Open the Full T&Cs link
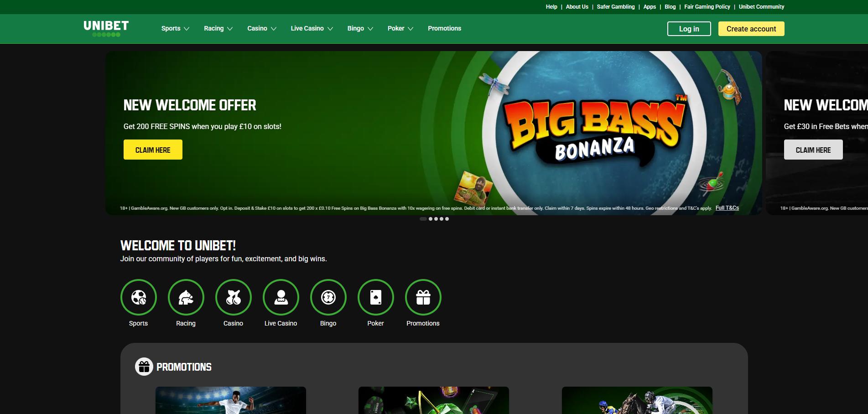The height and width of the screenshot is (414, 868). click(x=727, y=208)
